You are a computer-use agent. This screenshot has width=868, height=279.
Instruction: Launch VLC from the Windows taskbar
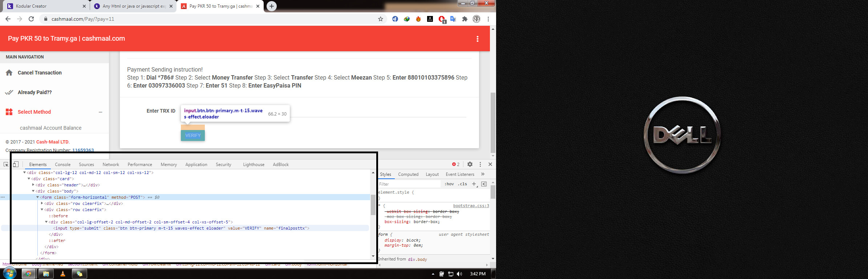[62, 274]
